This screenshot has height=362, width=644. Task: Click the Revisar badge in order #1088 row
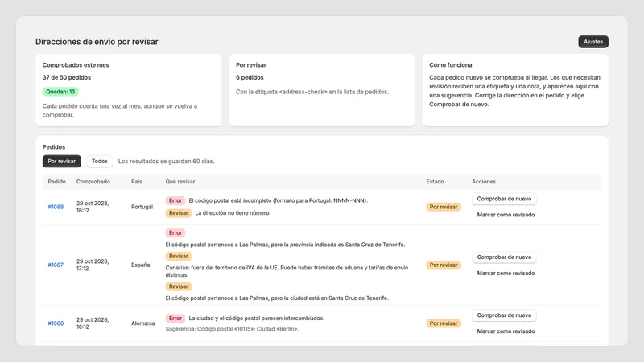point(178,213)
